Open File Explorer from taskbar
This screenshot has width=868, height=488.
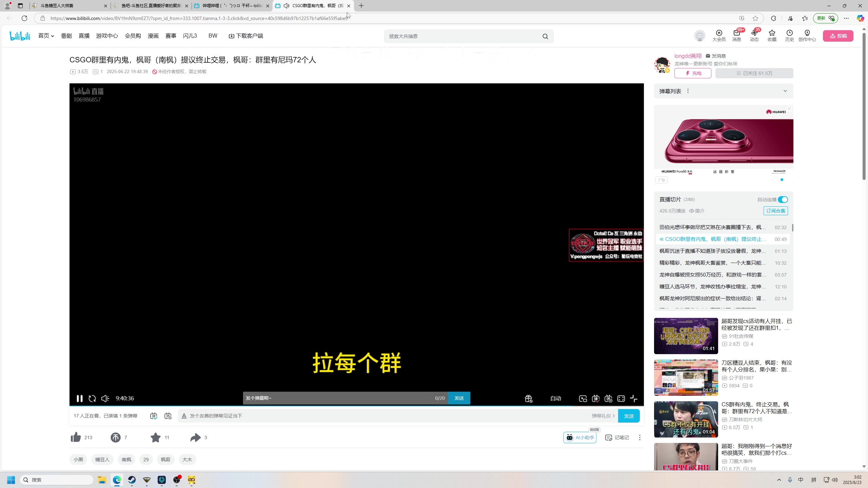point(102,480)
